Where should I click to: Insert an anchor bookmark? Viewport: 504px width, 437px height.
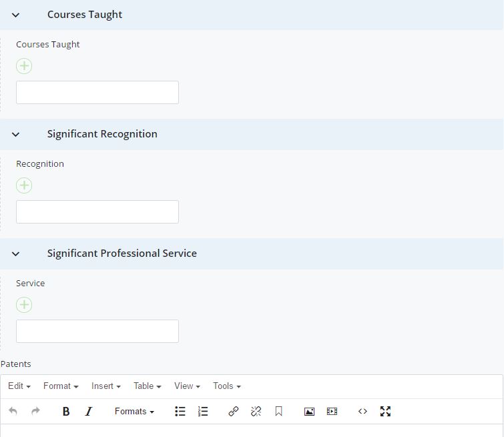coord(278,412)
